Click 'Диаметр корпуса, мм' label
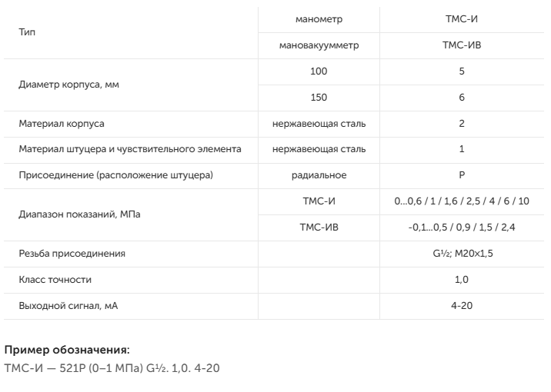The height and width of the screenshot is (392, 551). (x=69, y=85)
